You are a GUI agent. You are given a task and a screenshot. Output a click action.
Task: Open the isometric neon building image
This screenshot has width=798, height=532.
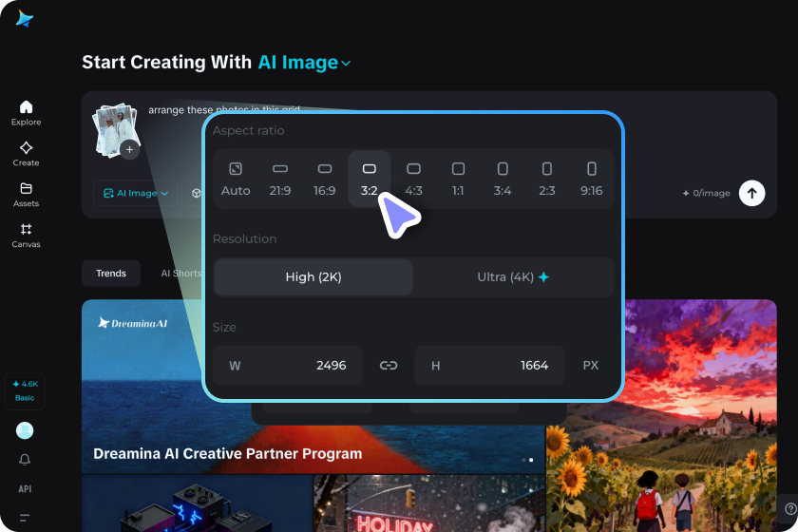click(x=197, y=503)
